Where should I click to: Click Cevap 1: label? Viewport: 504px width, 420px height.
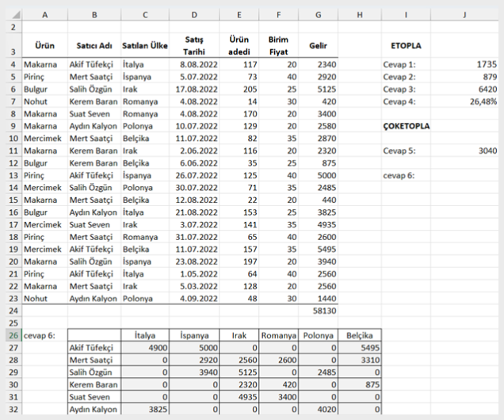tap(406, 64)
